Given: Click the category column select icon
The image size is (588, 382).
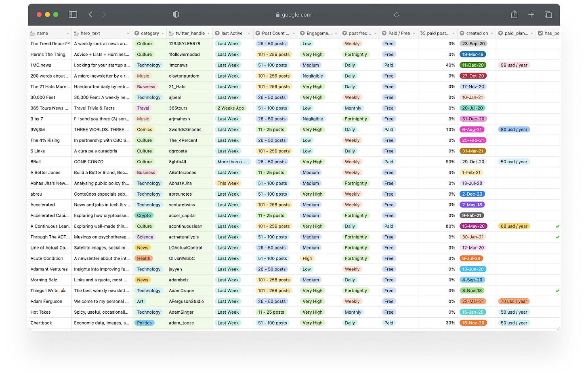Looking at the screenshot, I should pos(137,33).
